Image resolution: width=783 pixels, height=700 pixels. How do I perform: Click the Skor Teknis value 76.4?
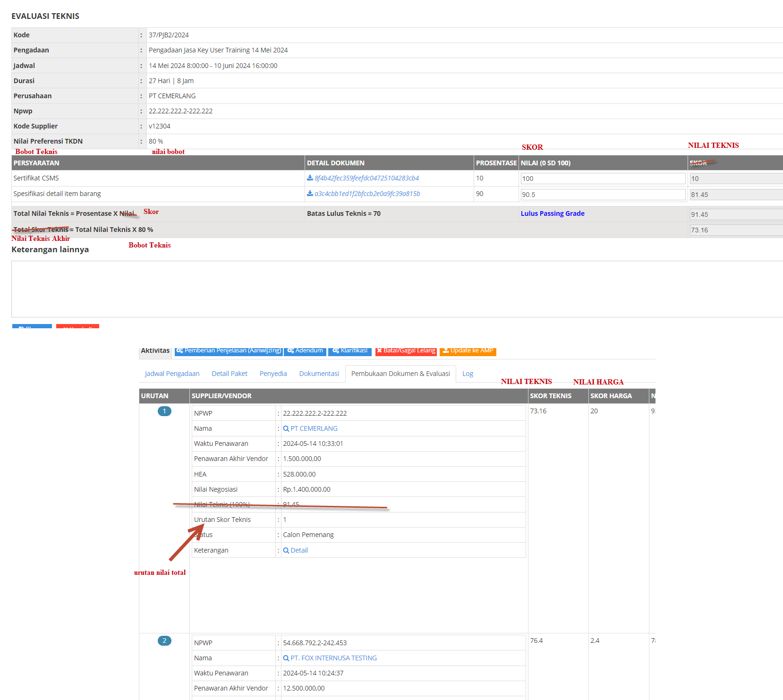coord(536,640)
